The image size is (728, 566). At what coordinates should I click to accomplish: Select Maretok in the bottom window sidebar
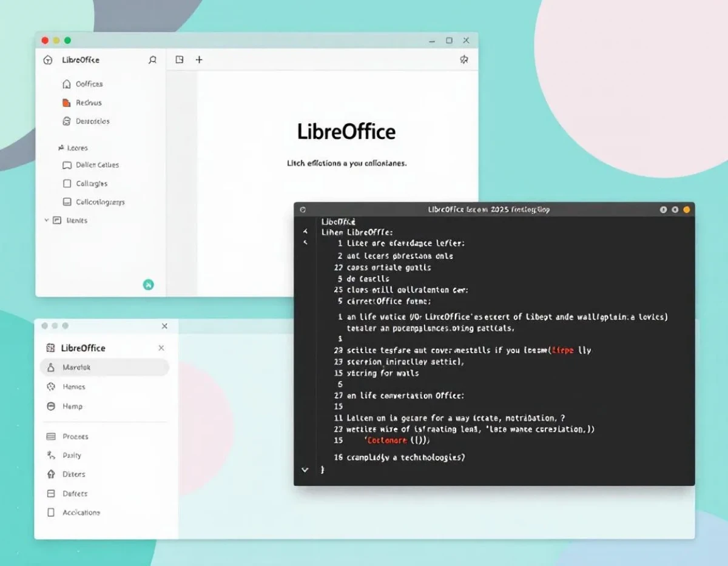[x=104, y=367]
